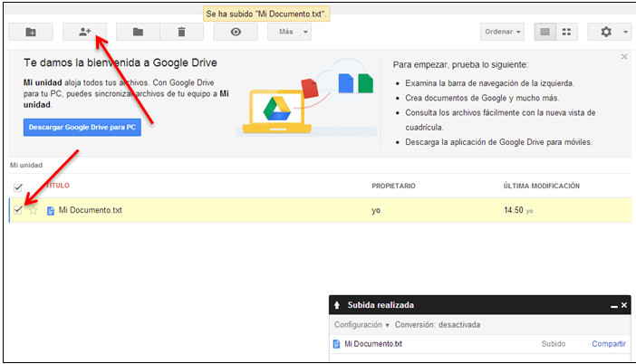This screenshot has width=636, height=364.
Task: Click the 'Se ha subido' notification toast
Action: pyautogui.click(x=266, y=14)
